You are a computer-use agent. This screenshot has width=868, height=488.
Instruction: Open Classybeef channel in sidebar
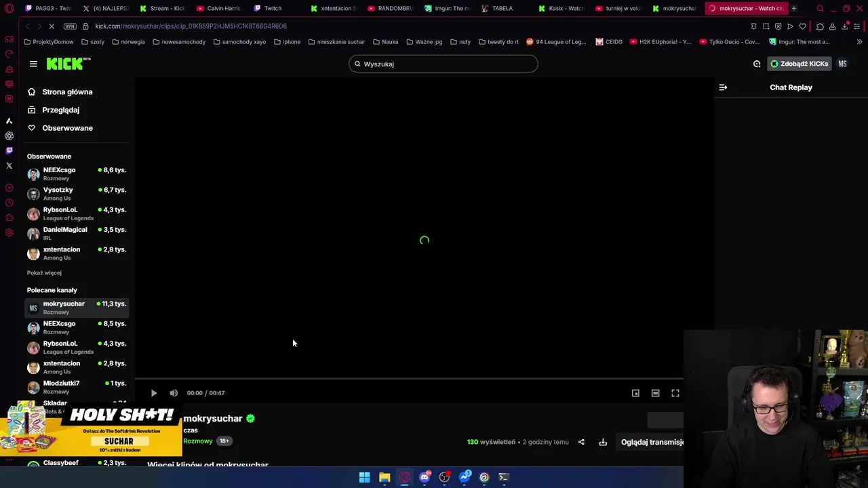click(77, 464)
